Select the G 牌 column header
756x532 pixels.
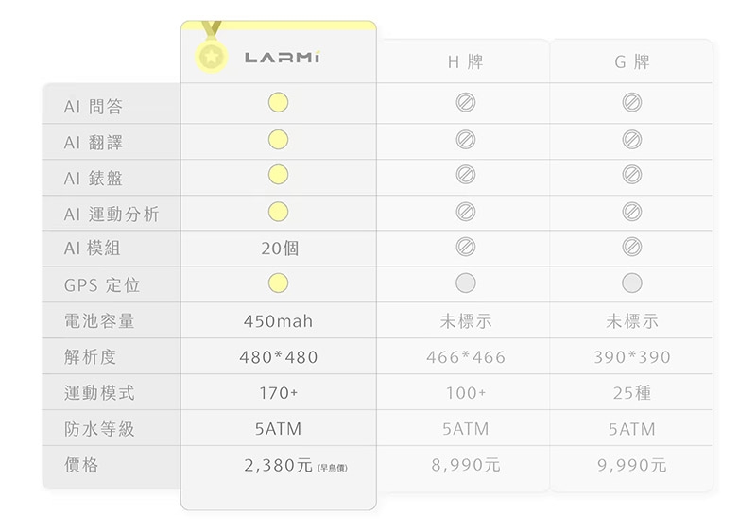(632, 62)
